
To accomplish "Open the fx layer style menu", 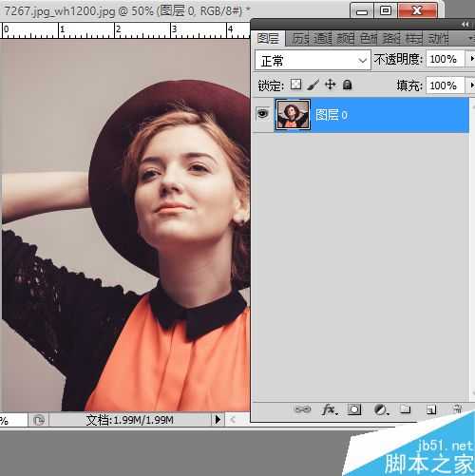I will (330, 409).
